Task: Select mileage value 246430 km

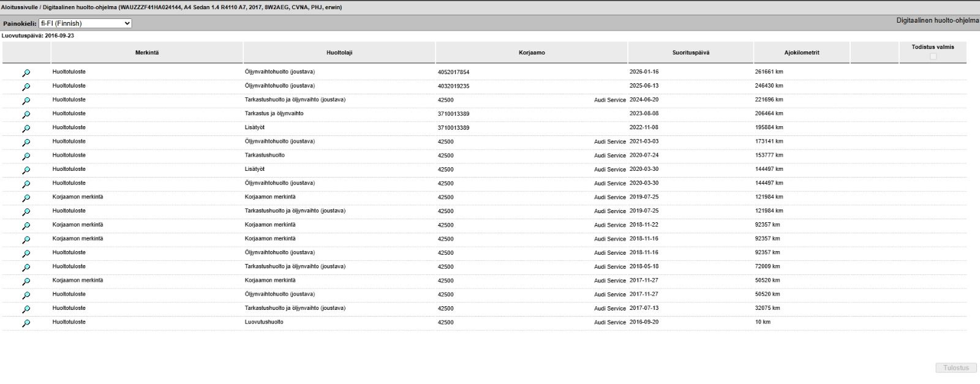Action: (769, 86)
